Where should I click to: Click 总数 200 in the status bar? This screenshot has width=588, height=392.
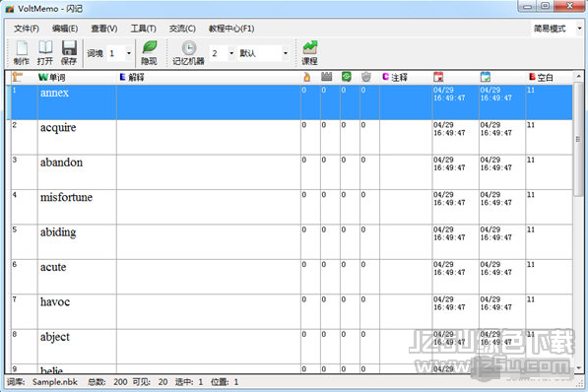[107, 382]
